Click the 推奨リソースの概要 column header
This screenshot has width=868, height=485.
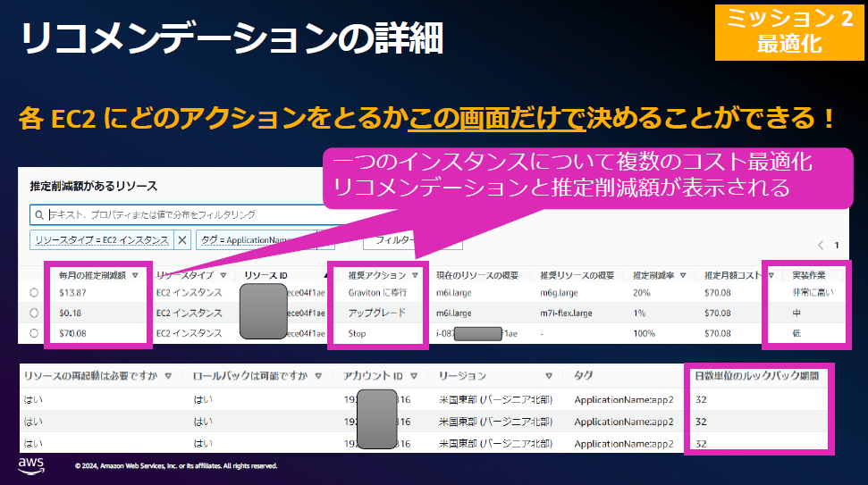tap(577, 275)
